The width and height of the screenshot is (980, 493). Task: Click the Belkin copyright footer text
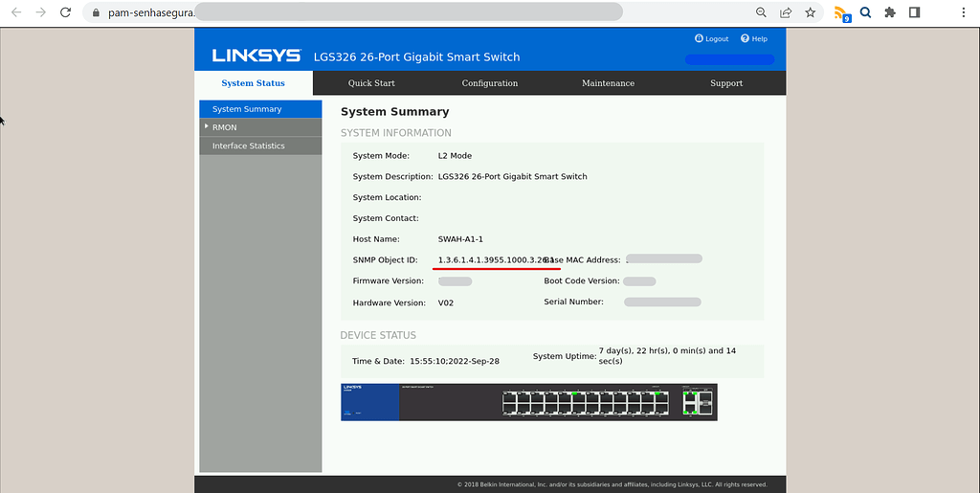[x=612, y=484]
